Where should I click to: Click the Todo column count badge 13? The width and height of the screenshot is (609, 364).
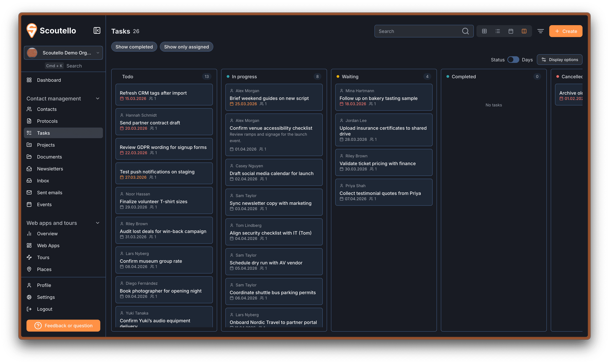coord(207,77)
